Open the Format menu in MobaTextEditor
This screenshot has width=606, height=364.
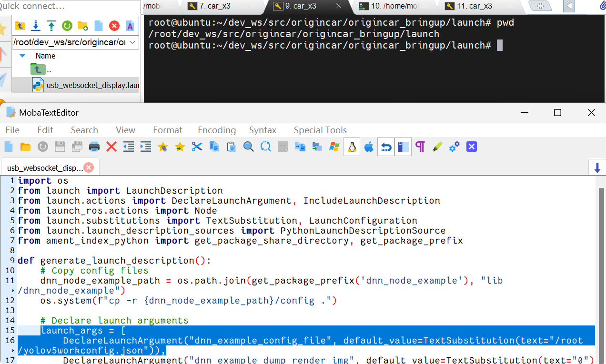[x=168, y=130]
